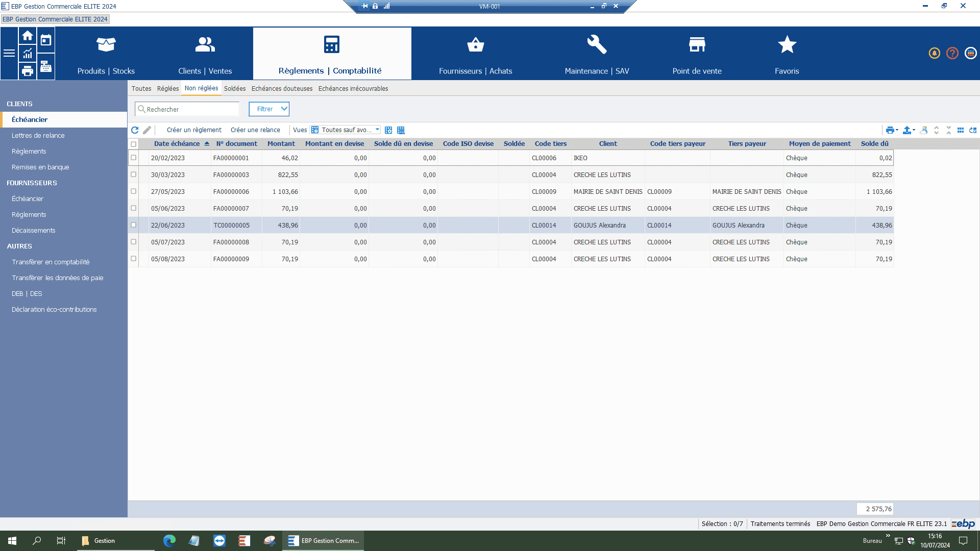Open the statistics chart icon tile
The height and width of the screenshot is (551, 980).
(28, 53)
